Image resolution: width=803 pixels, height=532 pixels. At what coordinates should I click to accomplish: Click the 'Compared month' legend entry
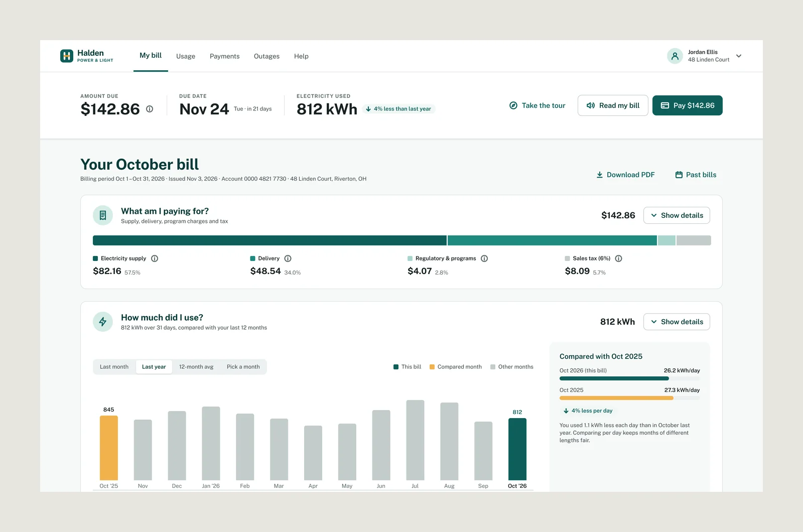456,367
